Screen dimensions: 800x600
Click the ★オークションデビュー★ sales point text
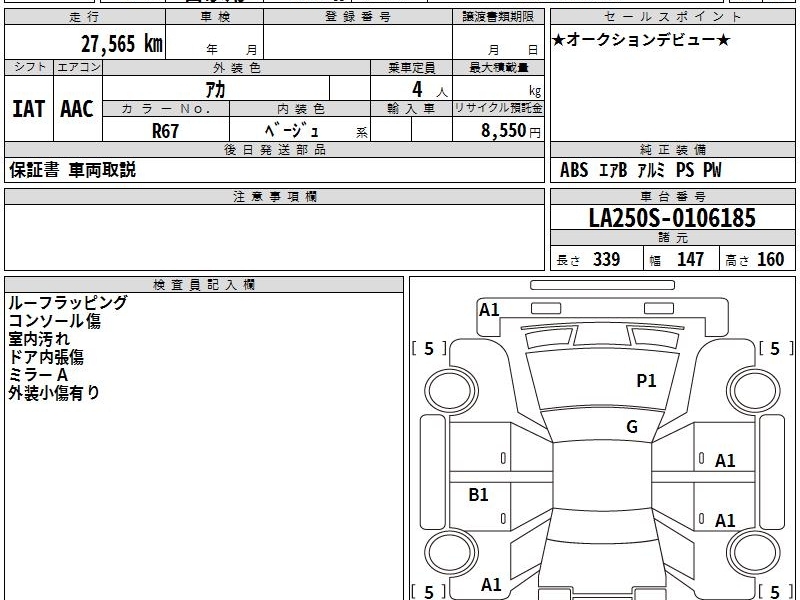[641, 40]
